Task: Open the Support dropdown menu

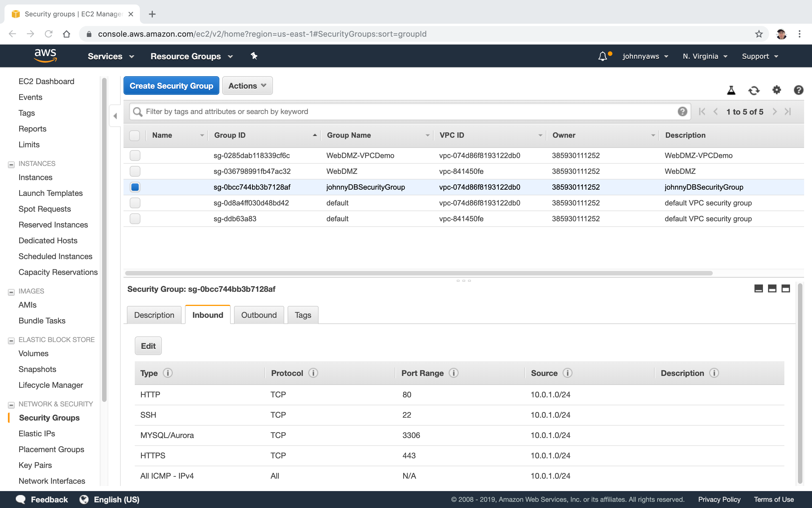Action: click(x=760, y=56)
